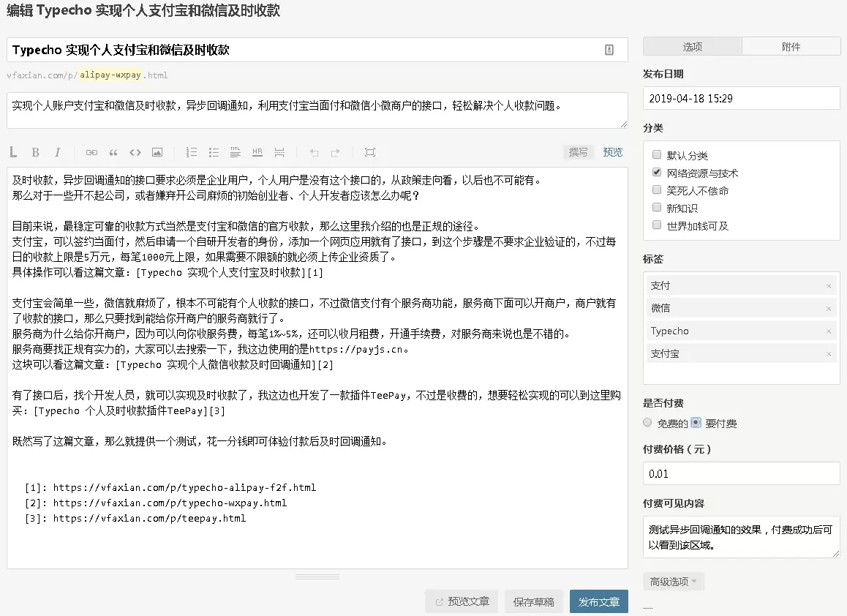Click the 是否付费 heading

tap(663, 403)
